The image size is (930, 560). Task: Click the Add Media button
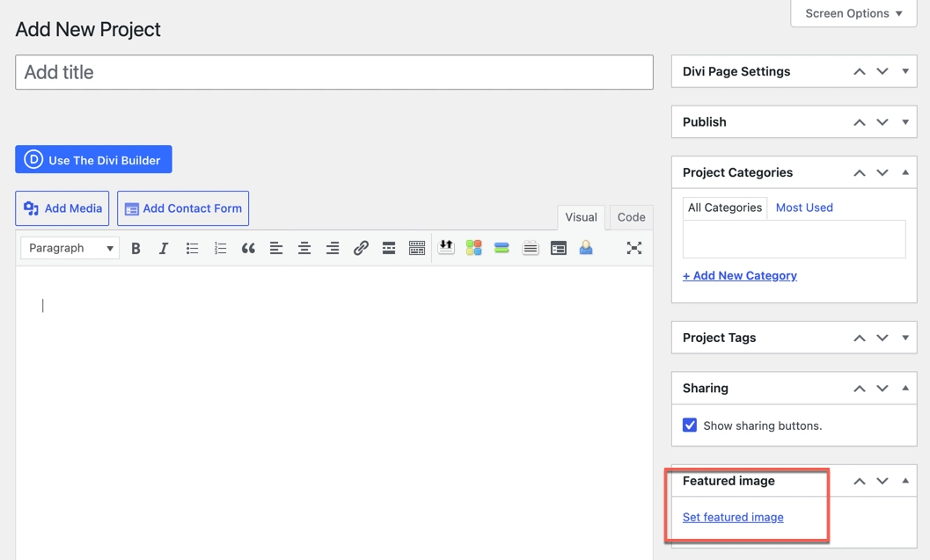click(x=62, y=208)
